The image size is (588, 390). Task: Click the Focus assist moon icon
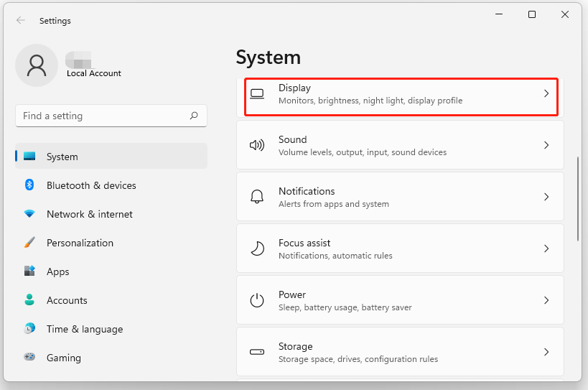(257, 249)
